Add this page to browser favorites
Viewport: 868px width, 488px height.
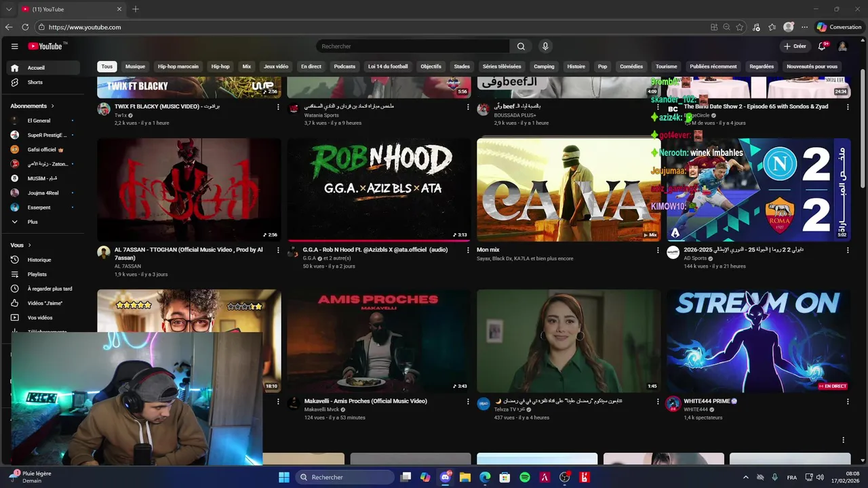click(740, 27)
